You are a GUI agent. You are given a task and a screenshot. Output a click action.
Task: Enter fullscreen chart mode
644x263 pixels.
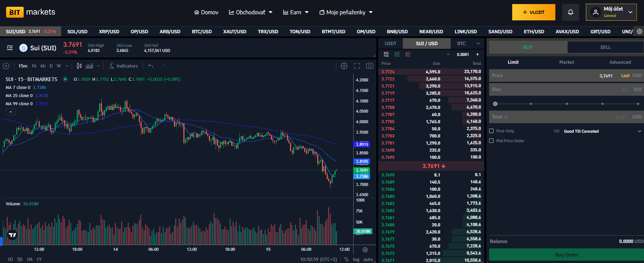[x=357, y=66]
